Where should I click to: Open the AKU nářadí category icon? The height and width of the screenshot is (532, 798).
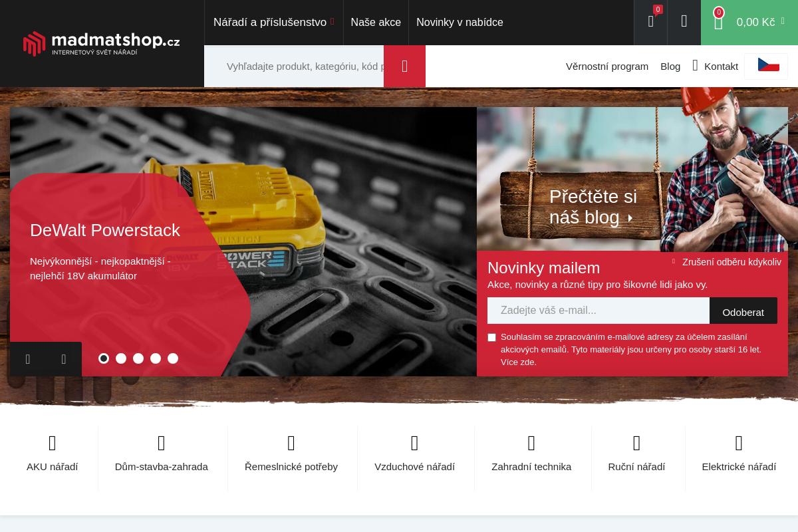[x=53, y=444]
